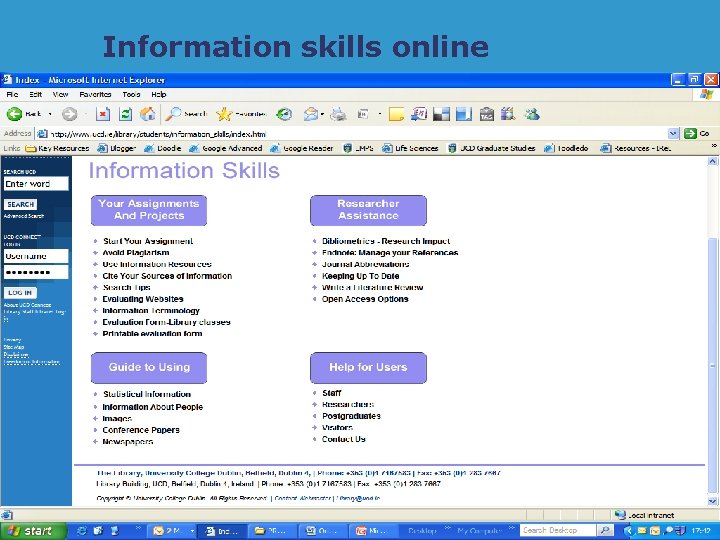Print the page with the printer icon

tap(338, 114)
